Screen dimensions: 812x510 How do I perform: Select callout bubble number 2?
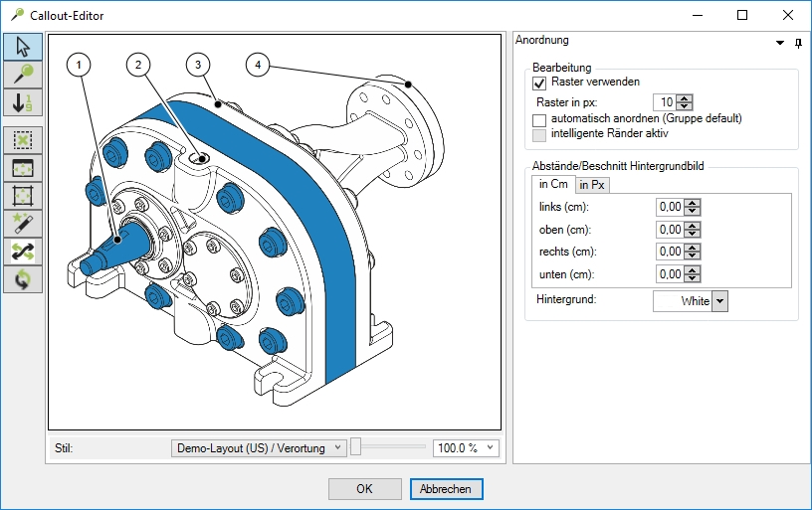[138, 66]
